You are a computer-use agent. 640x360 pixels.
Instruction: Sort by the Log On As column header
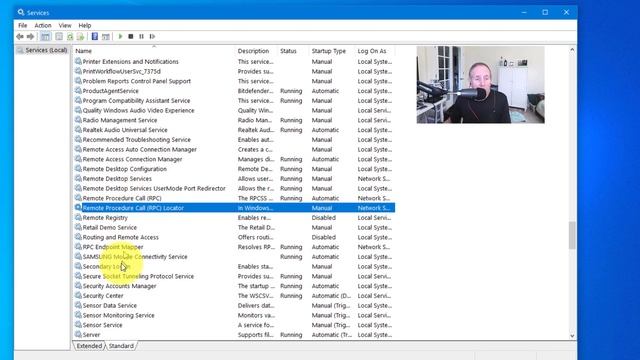point(375,51)
